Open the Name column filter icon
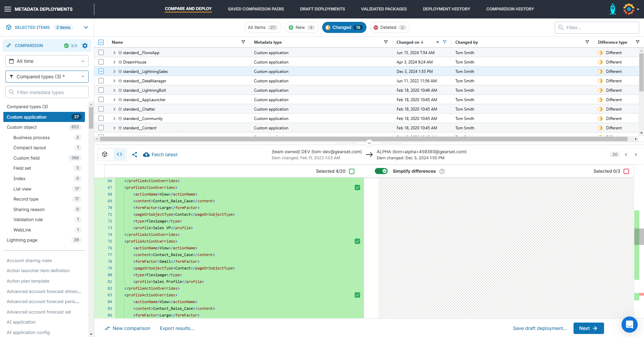The width and height of the screenshot is (644, 337). pos(243,42)
